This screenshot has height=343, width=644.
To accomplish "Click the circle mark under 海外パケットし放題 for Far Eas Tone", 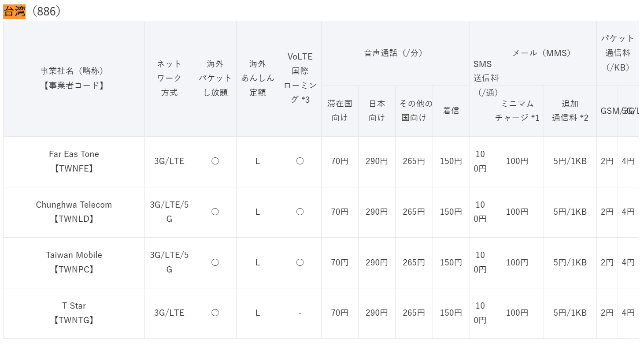I will point(215,161).
